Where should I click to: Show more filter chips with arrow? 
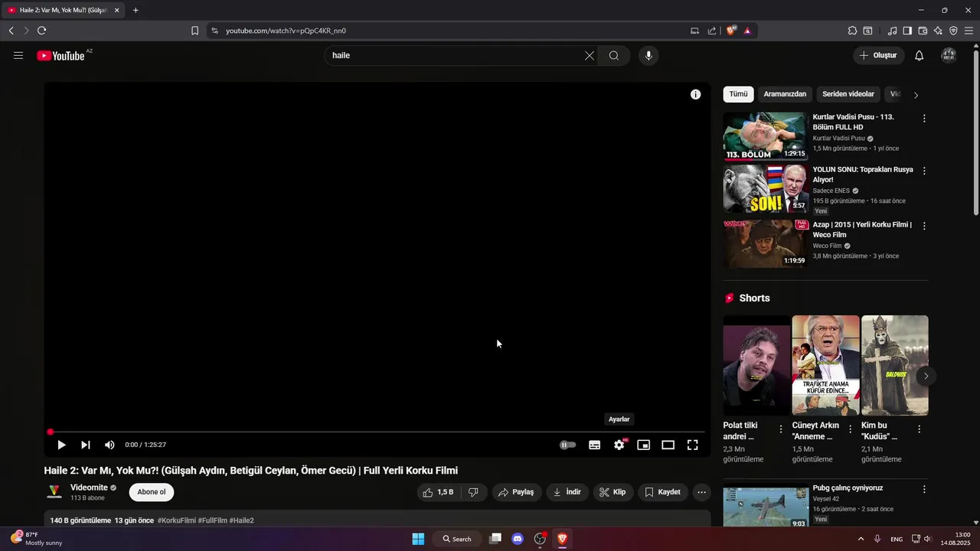pyautogui.click(x=916, y=95)
